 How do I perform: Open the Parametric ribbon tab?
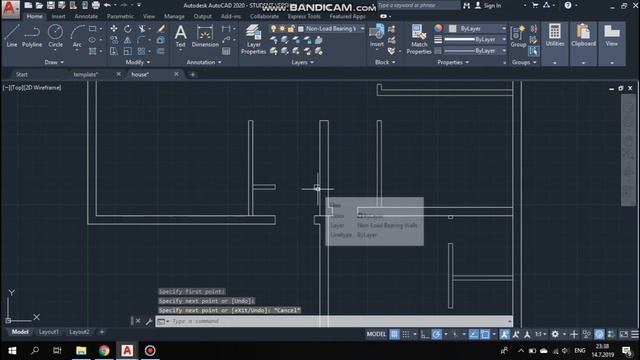click(120, 16)
